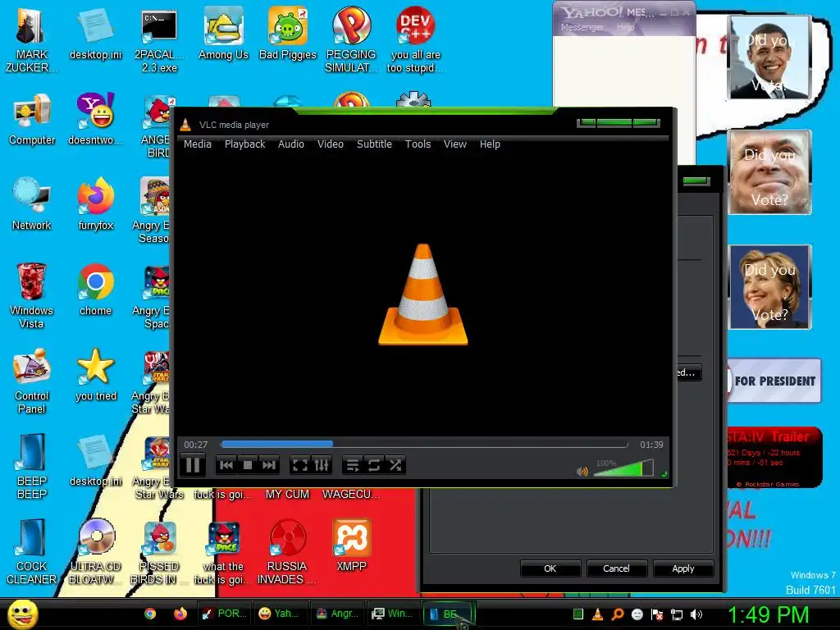Select the Control Panel desktop icon
This screenshot has width=840, height=630.
tap(32, 381)
